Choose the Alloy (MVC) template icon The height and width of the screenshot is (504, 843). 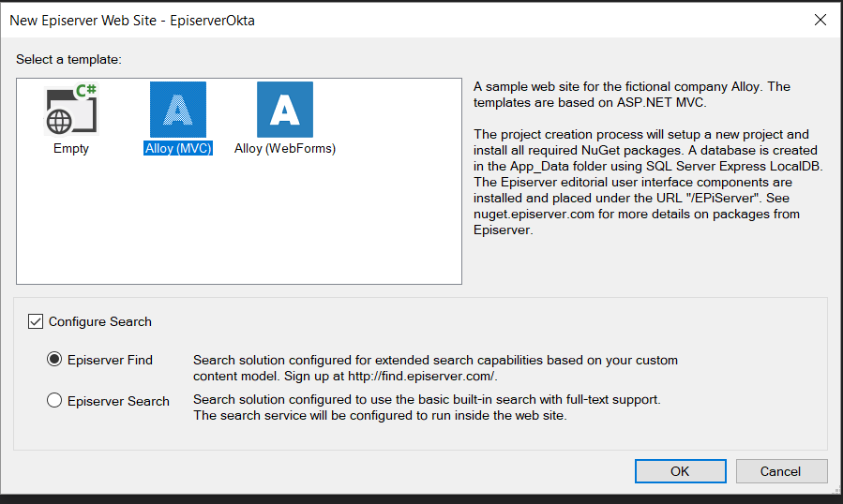click(178, 110)
